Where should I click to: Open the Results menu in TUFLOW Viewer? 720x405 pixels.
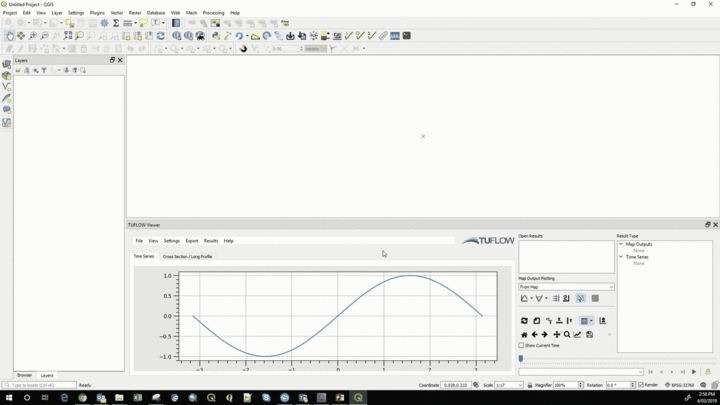coord(210,241)
